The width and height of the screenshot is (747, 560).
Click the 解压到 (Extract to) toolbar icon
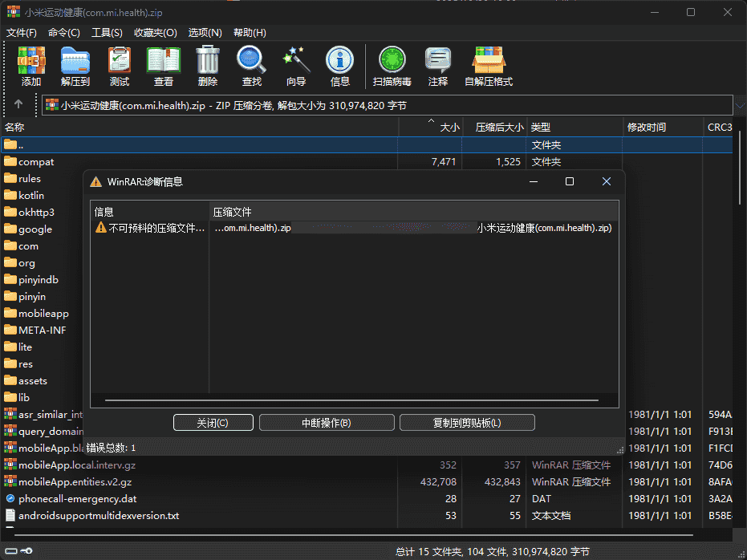click(75, 64)
